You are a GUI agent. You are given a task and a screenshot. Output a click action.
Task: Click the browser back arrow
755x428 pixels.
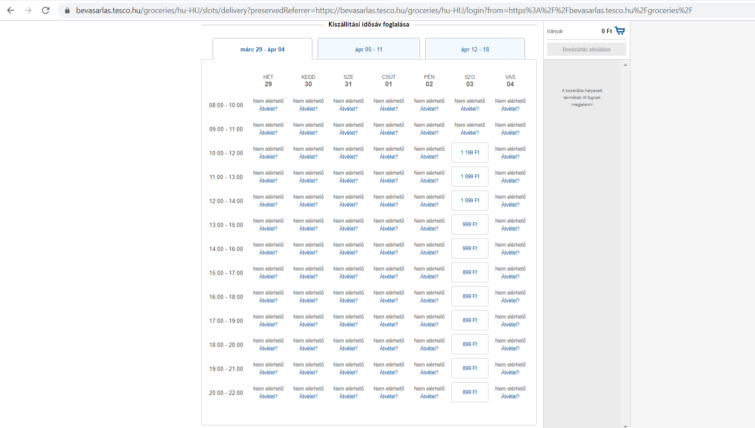pyautogui.click(x=9, y=10)
